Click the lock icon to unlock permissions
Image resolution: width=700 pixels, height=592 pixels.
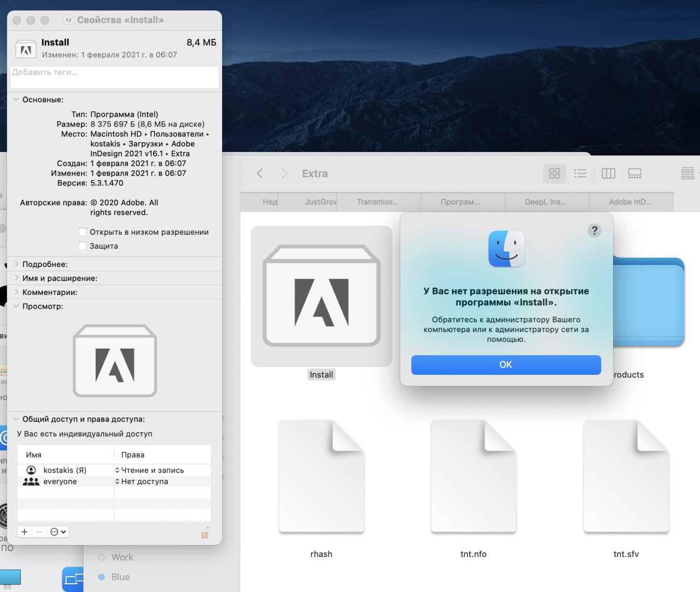pyautogui.click(x=205, y=532)
